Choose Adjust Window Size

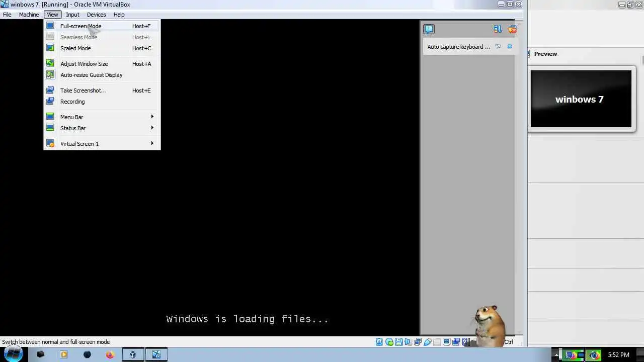(102, 64)
